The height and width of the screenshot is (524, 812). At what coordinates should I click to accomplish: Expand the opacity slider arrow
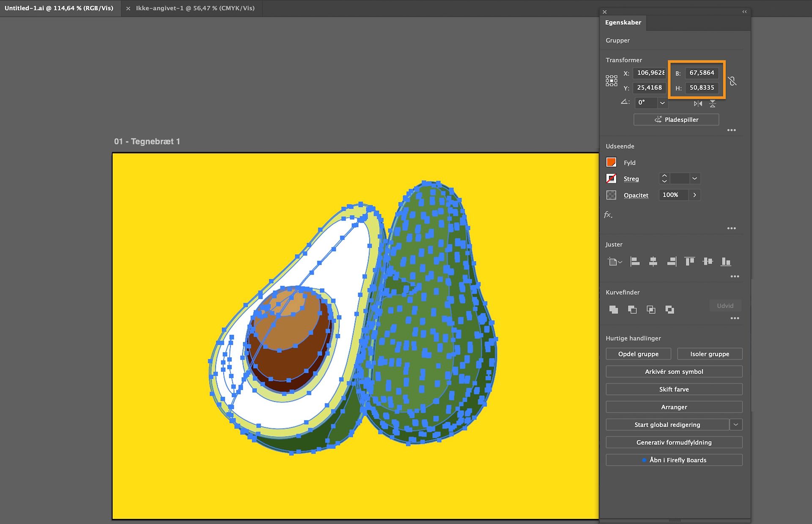(x=694, y=195)
